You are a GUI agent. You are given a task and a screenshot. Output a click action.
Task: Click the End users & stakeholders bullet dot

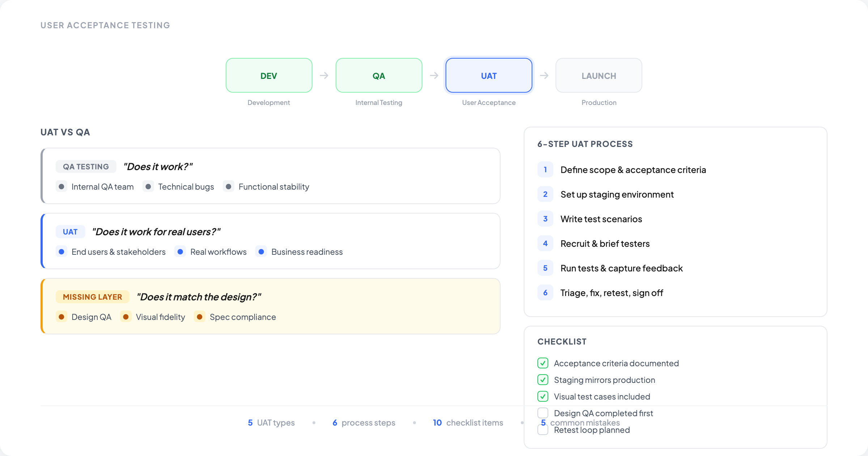[x=61, y=252]
